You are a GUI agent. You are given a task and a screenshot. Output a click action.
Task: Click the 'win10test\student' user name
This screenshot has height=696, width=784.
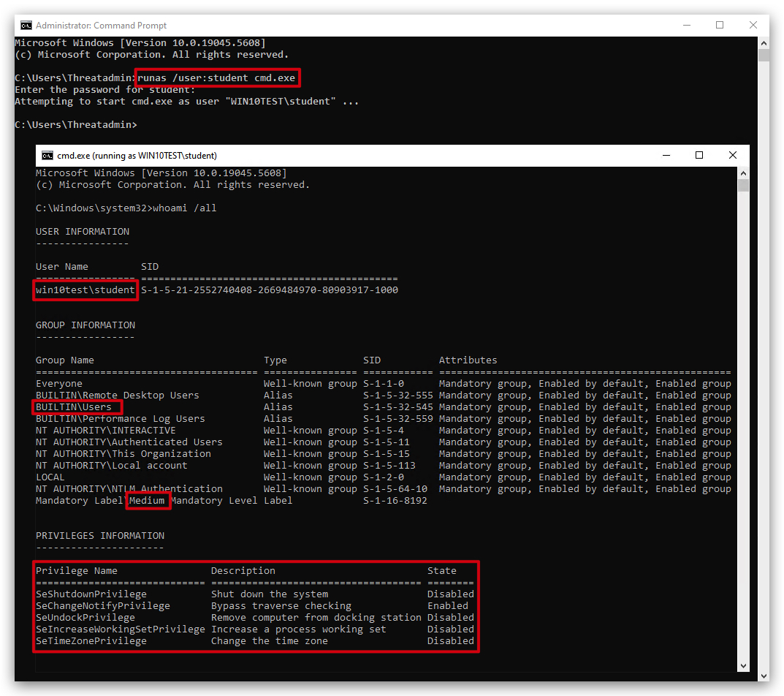85,290
